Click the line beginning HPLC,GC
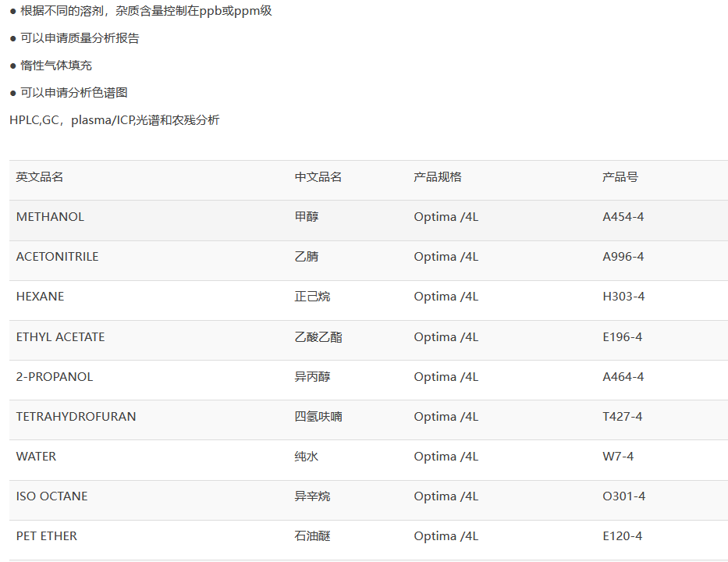This screenshot has width=728, height=562. (x=114, y=120)
